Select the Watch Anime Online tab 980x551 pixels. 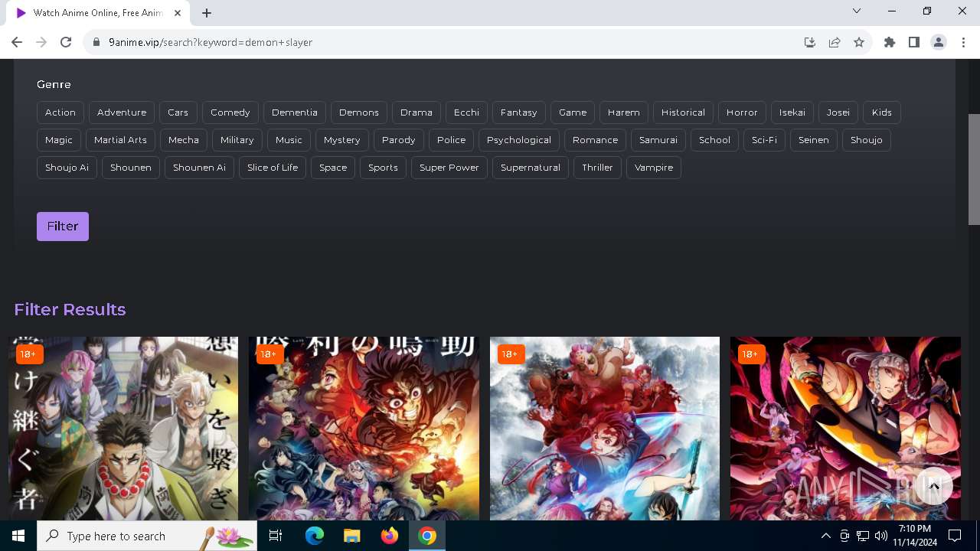coord(98,13)
